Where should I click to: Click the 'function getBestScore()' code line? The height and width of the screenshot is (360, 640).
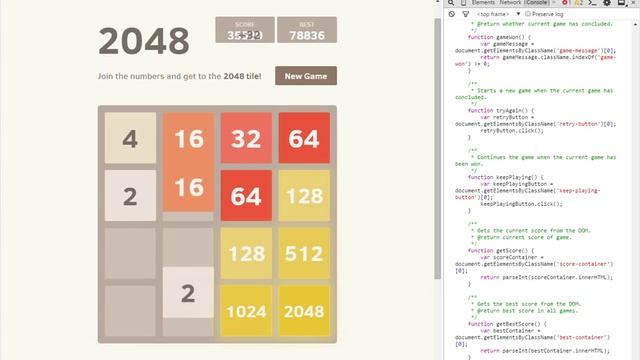tap(507, 324)
